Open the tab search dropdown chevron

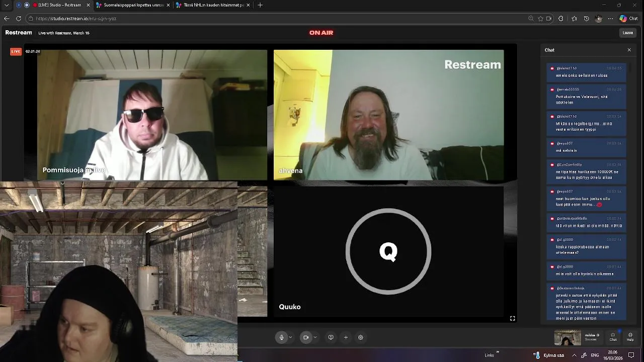click(7, 5)
